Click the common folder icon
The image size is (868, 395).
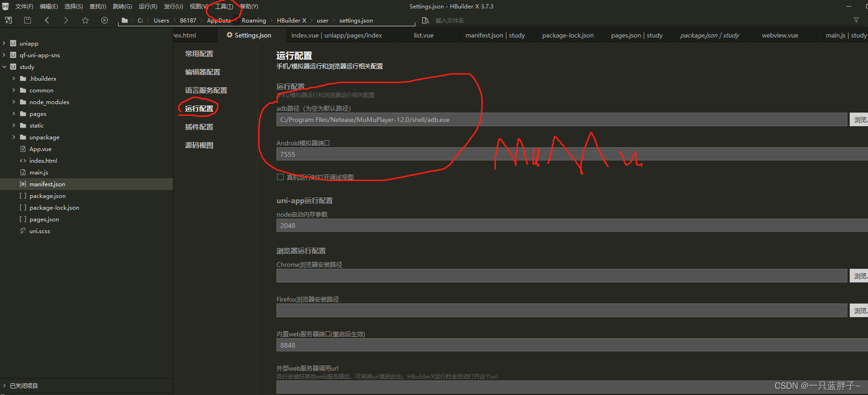coord(23,90)
